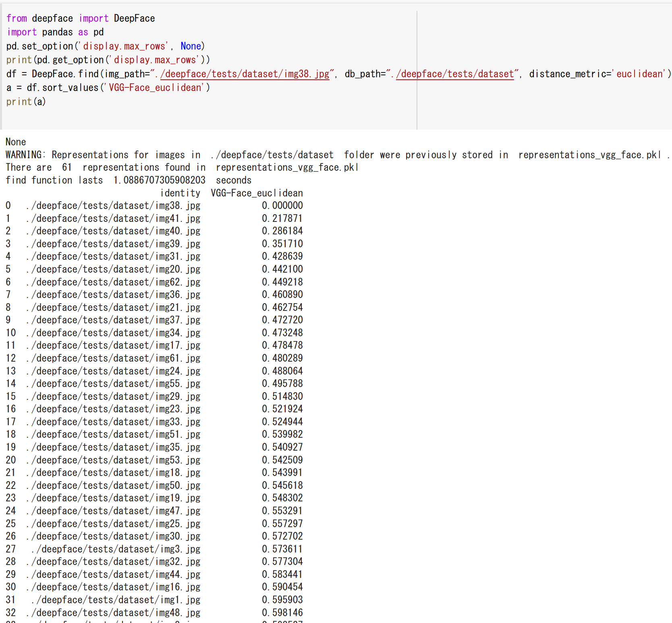The height and width of the screenshot is (623, 672).
Task: Click the img38.jpg path link in img_path
Action: (245, 74)
